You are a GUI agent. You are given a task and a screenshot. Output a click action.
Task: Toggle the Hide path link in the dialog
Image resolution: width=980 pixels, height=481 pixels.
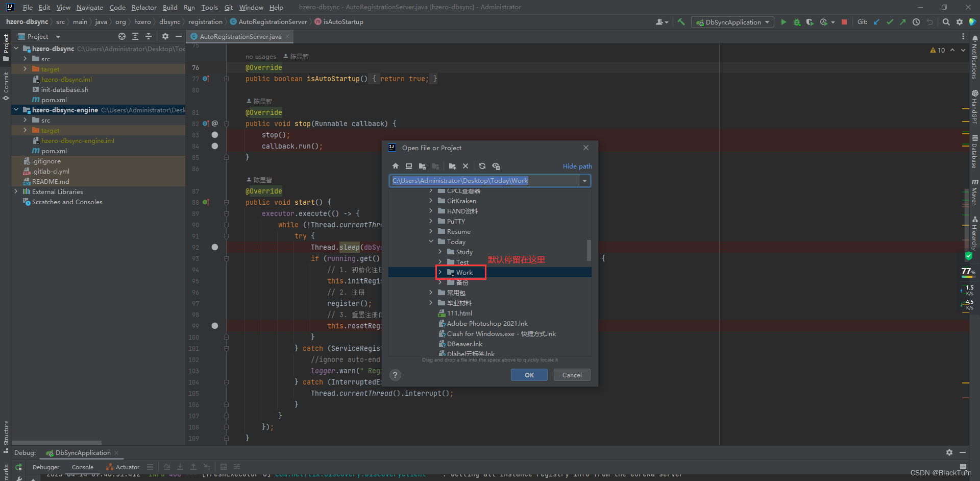pos(577,166)
